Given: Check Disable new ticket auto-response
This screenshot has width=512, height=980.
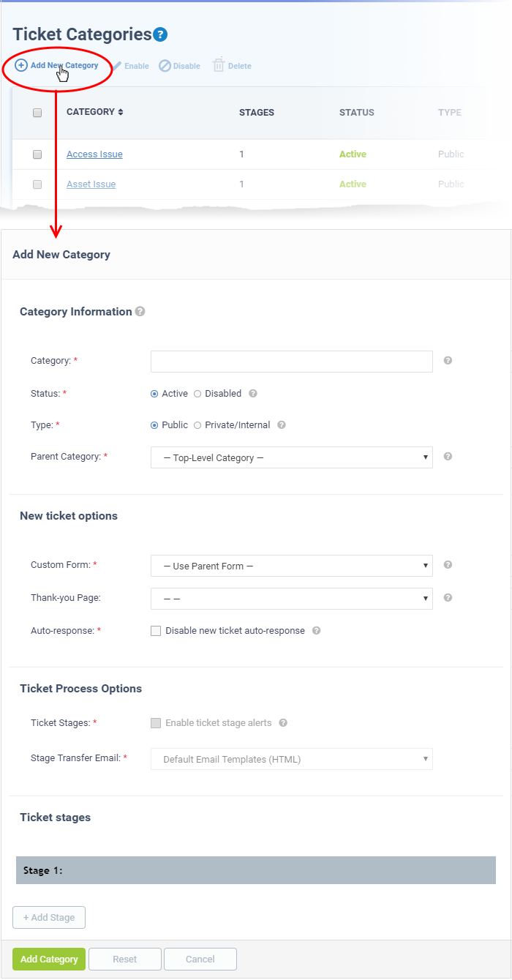Looking at the screenshot, I should click(156, 630).
